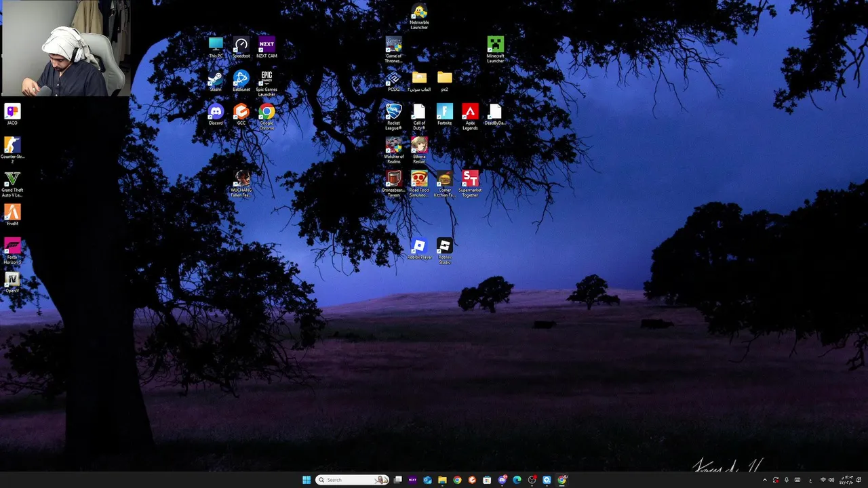Launch the Epic Games Launcher desktop shortcut
Screen dimensions: 868x488
click(x=267, y=83)
